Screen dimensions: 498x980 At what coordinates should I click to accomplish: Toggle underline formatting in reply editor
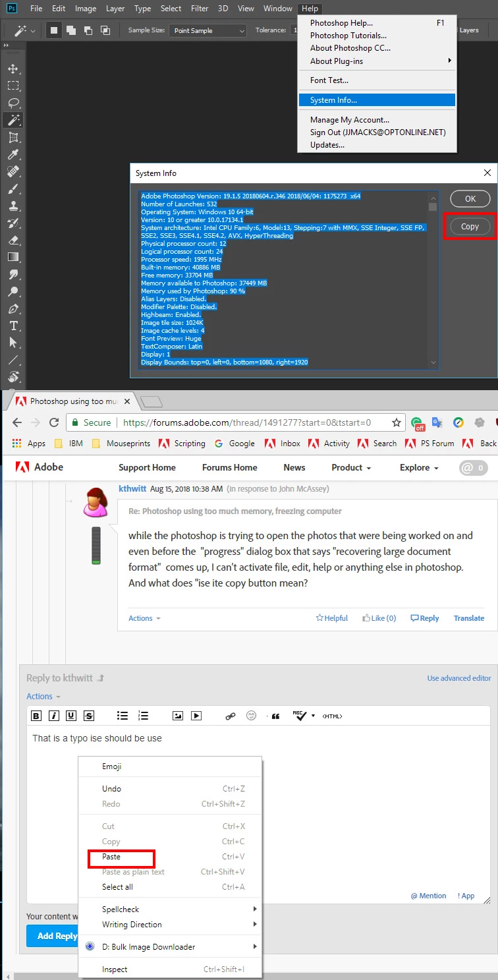coord(71,716)
